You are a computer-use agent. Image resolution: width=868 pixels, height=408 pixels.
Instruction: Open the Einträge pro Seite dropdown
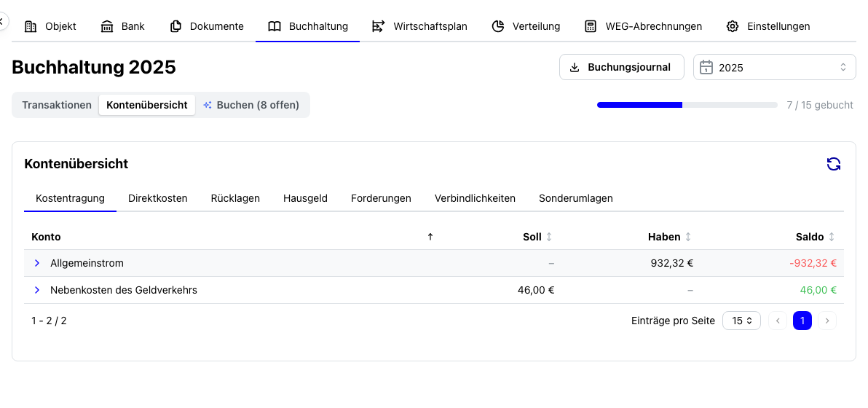click(741, 321)
